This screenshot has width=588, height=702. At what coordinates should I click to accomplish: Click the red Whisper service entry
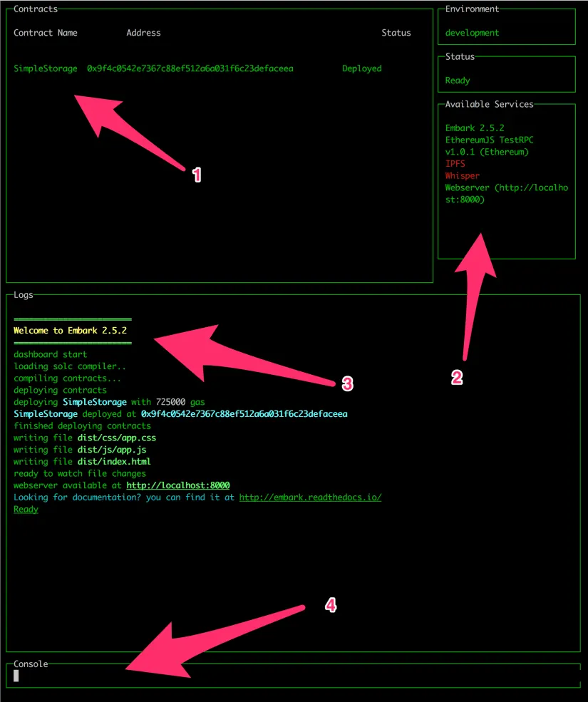coord(462,176)
